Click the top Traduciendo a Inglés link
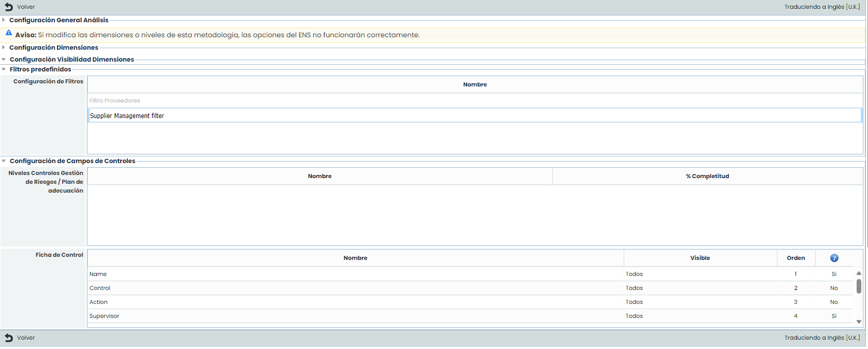Screen dimensions: 868x349 click(821, 7)
